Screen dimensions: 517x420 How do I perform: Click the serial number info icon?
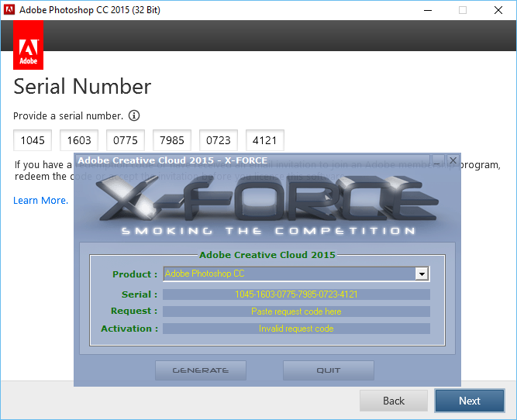point(134,115)
